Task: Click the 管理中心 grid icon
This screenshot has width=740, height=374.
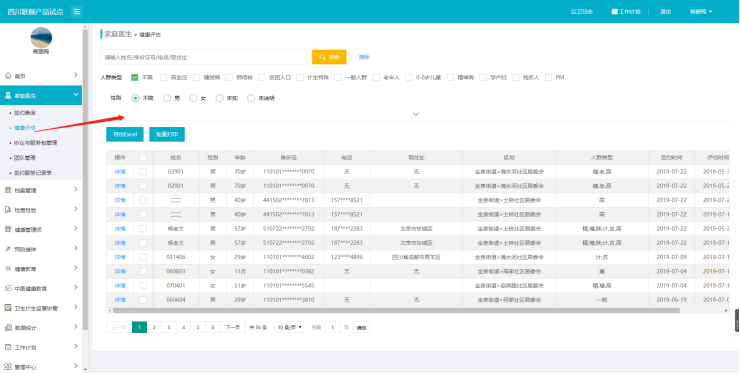Action: pyautogui.click(x=8, y=366)
